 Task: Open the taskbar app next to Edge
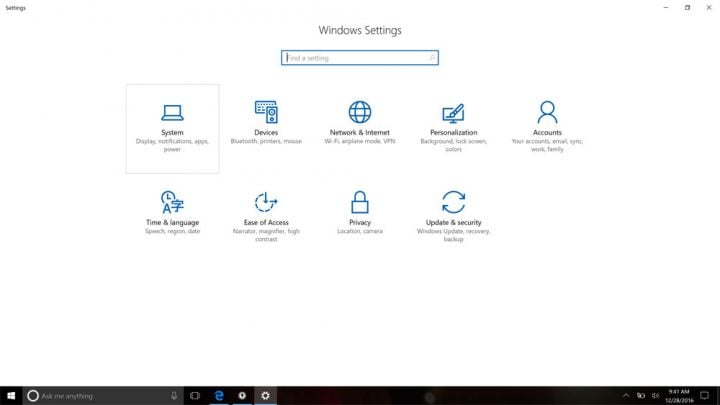(x=242, y=396)
